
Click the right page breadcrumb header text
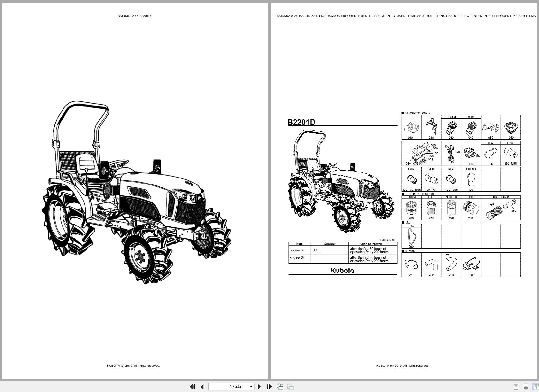tap(406, 16)
